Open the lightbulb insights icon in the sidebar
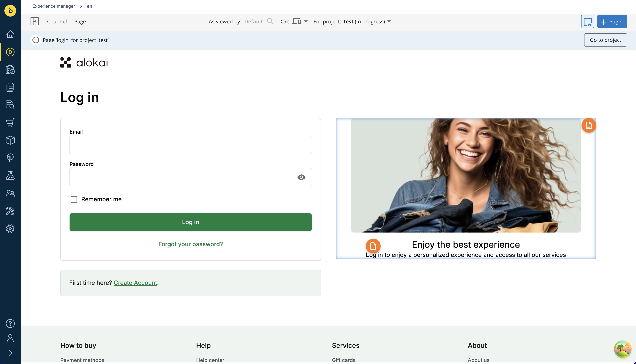Viewport: 636px width, 364px height. click(x=10, y=158)
